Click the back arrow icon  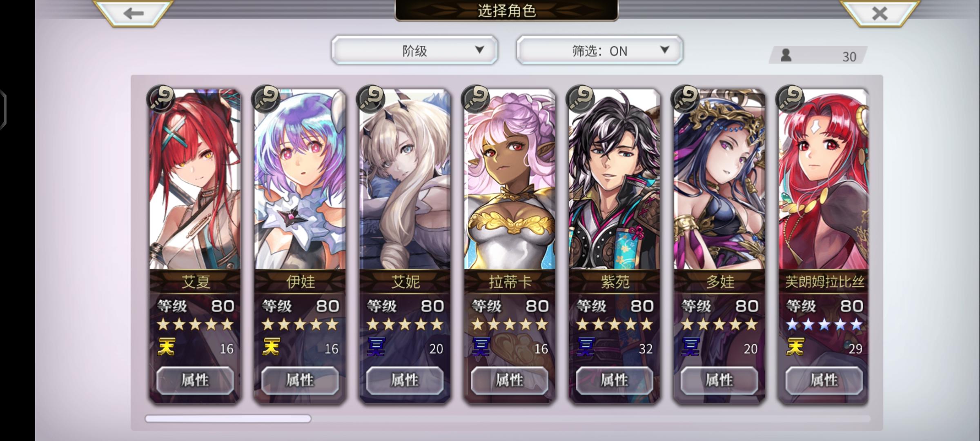133,13
